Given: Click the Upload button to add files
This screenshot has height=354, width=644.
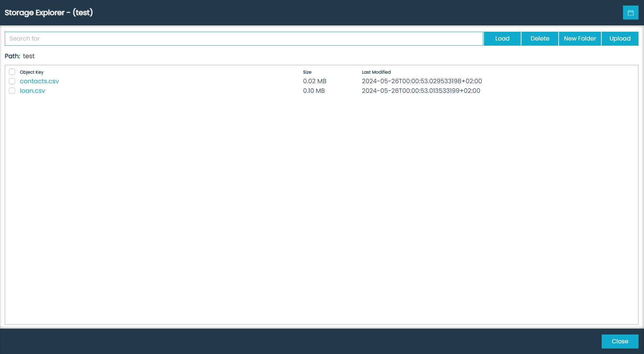Looking at the screenshot, I should pos(620,38).
